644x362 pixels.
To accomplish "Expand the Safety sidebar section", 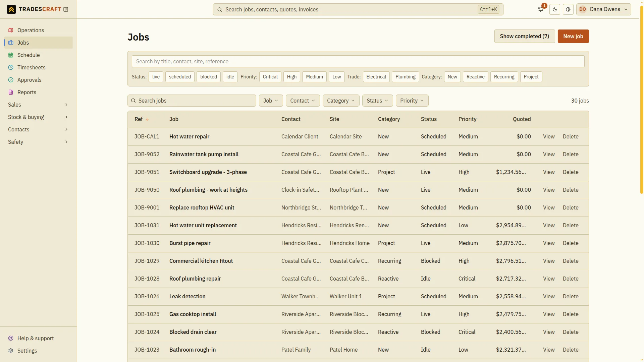I will pyautogui.click(x=38, y=142).
